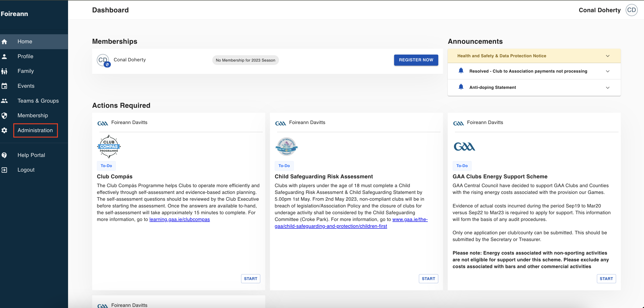Click the Membership shield icon
Viewport: 644px width, 308px height.
[5, 115]
